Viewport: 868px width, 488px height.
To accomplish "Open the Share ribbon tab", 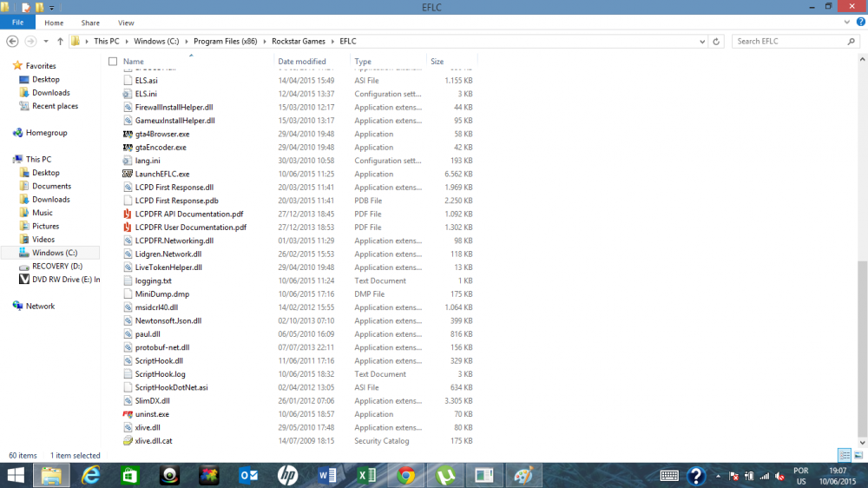I will pos(90,23).
